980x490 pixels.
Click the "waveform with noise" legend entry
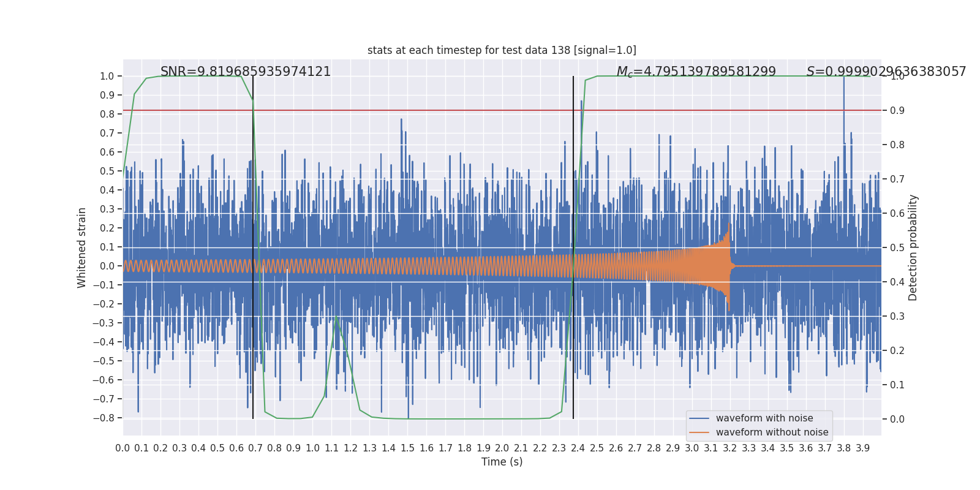click(x=764, y=418)
